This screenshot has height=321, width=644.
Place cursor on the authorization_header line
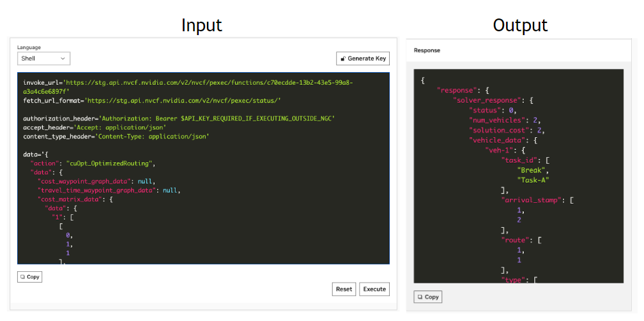click(x=179, y=119)
